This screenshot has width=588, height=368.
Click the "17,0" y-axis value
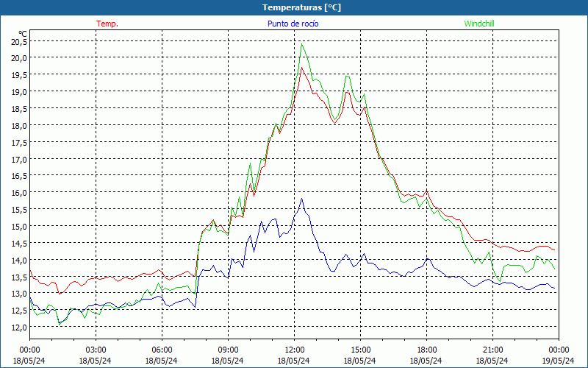pyautogui.click(x=19, y=160)
